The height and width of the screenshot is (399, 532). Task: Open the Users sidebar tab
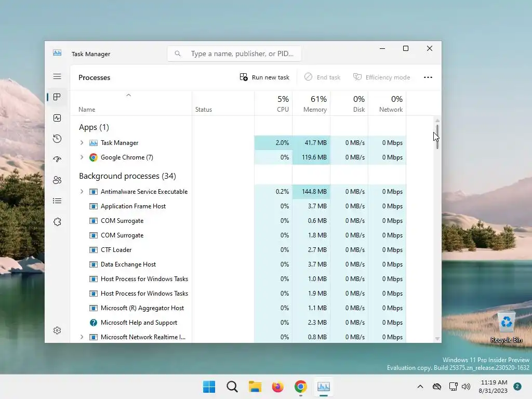coord(57,180)
